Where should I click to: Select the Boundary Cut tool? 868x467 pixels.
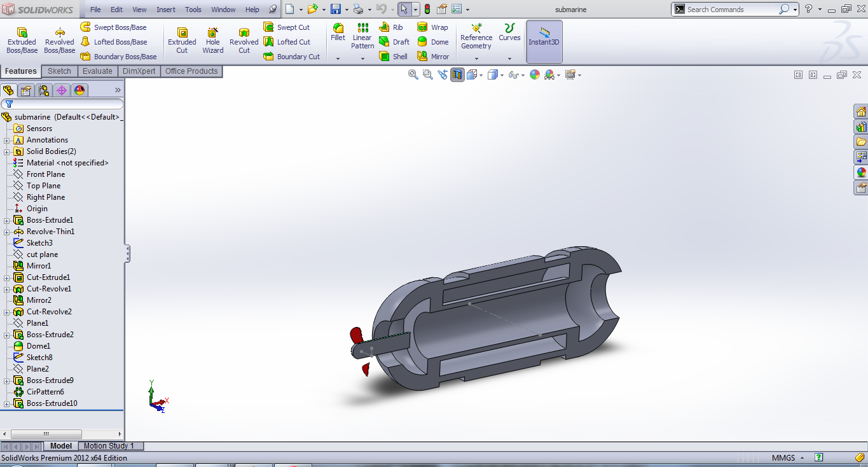coord(292,57)
